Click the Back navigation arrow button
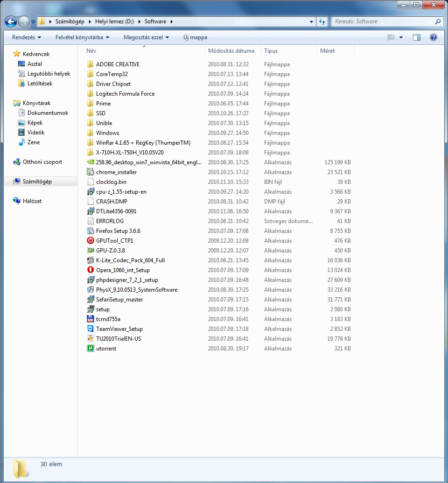Viewport: 448px width, 483px height. [x=11, y=21]
